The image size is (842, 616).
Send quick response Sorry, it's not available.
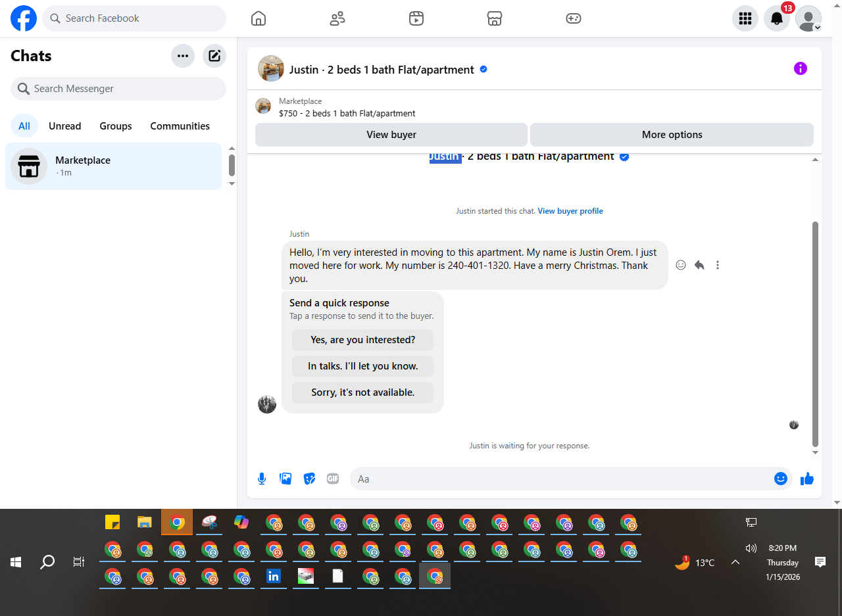363,392
